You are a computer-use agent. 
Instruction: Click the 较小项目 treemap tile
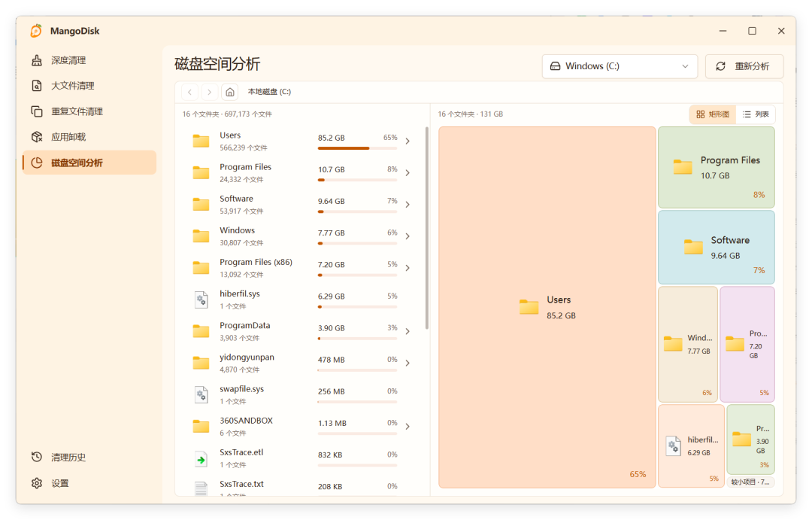point(751,482)
